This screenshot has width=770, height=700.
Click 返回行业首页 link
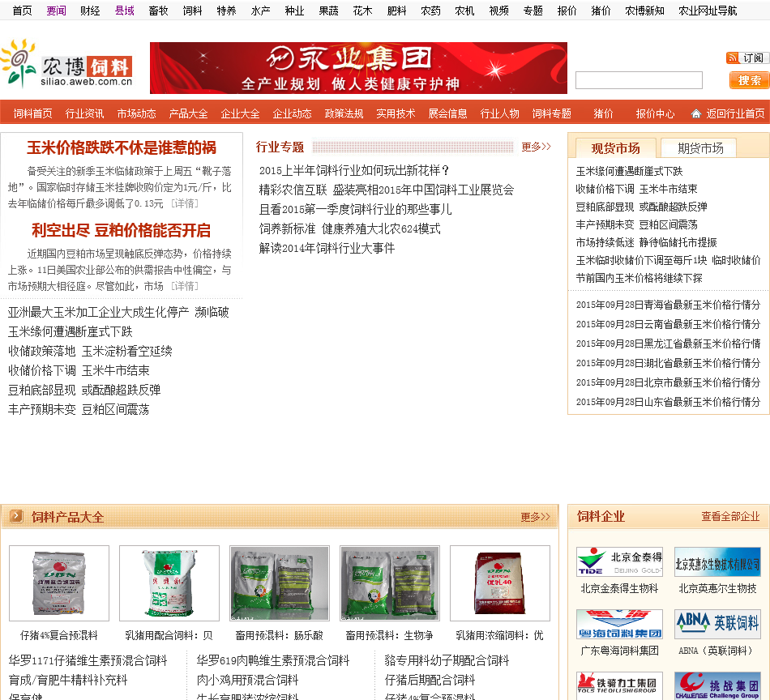pos(735,114)
